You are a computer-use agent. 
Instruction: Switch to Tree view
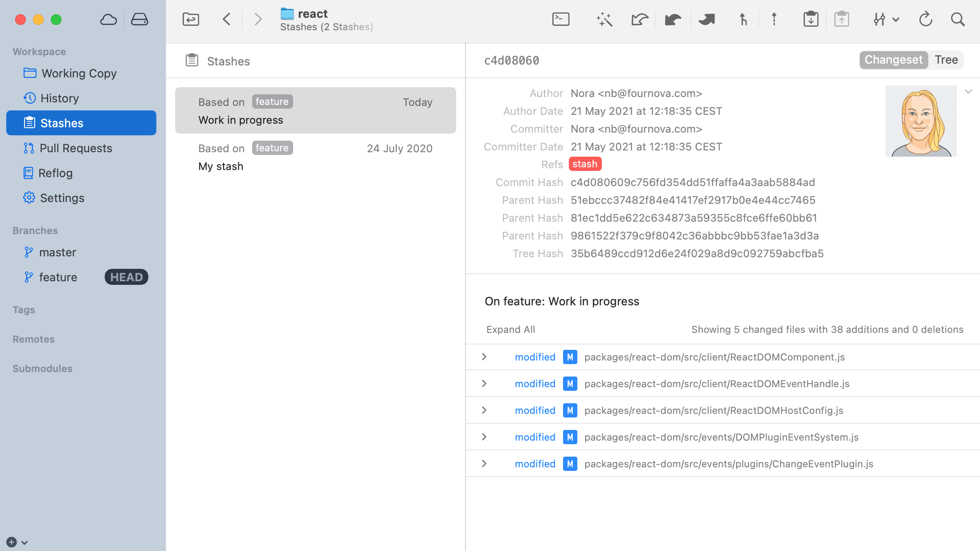click(946, 60)
